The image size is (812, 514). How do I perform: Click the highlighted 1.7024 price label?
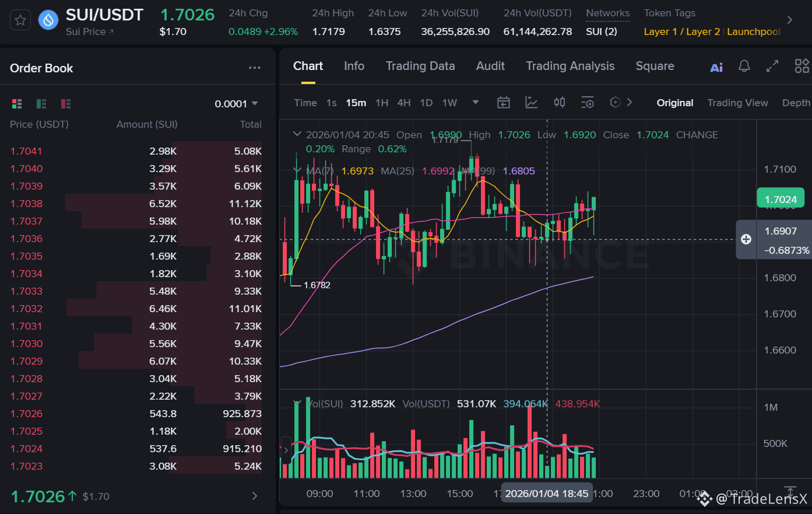tap(781, 198)
